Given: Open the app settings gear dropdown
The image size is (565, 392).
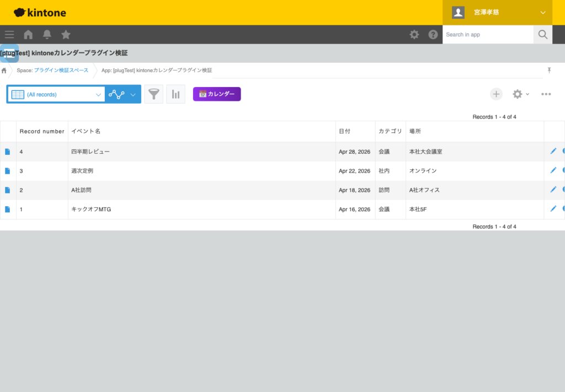Looking at the screenshot, I should coord(520,94).
